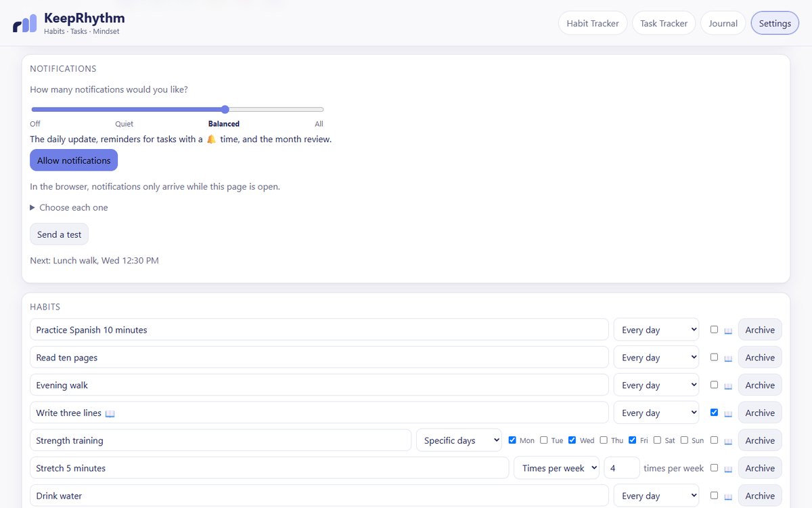Open frequency dropdown for Drink water
The height and width of the screenshot is (508, 812).
656,496
